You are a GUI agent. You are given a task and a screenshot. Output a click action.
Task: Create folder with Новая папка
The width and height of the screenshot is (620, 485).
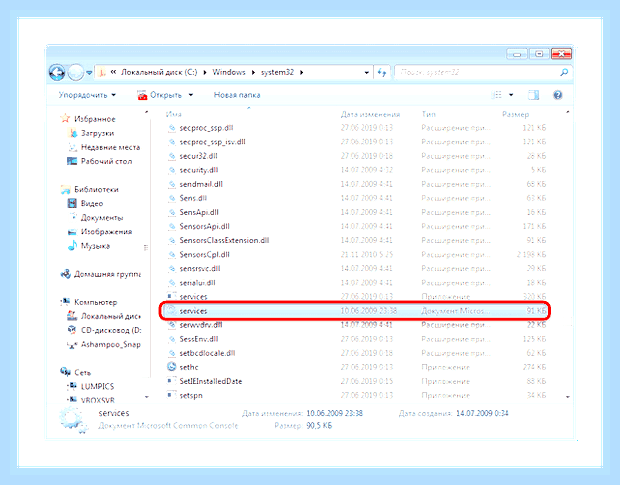coord(237,95)
